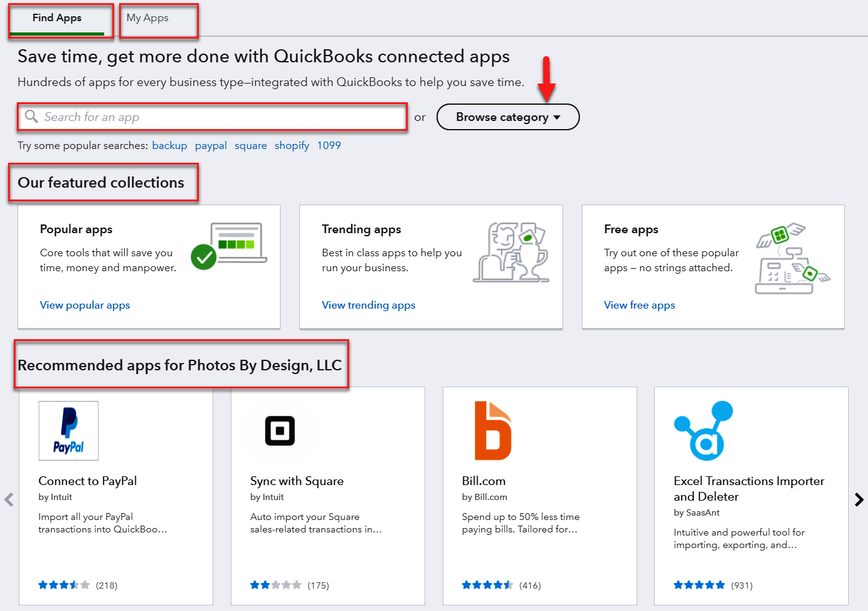Select the Free apps card heading
Image resolution: width=868 pixels, height=611 pixels.
tap(631, 229)
